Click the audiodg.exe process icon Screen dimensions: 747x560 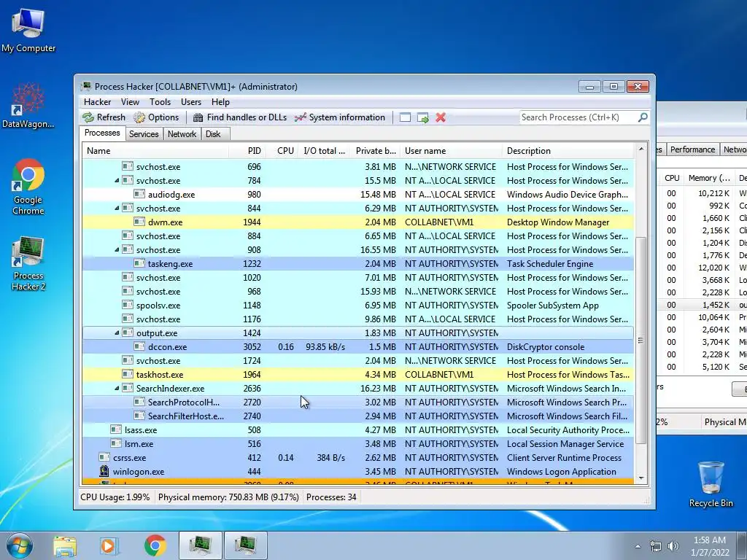(139, 194)
